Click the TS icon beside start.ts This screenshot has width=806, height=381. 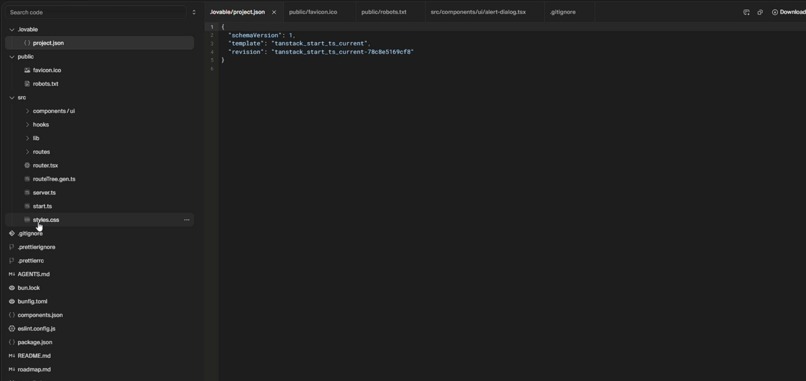point(27,206)
